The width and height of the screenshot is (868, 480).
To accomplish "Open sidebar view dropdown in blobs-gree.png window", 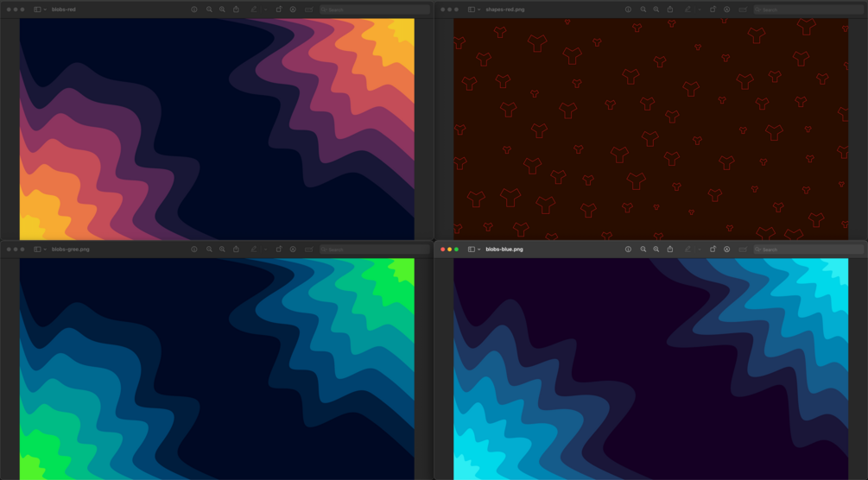I will tap(45, 249).
